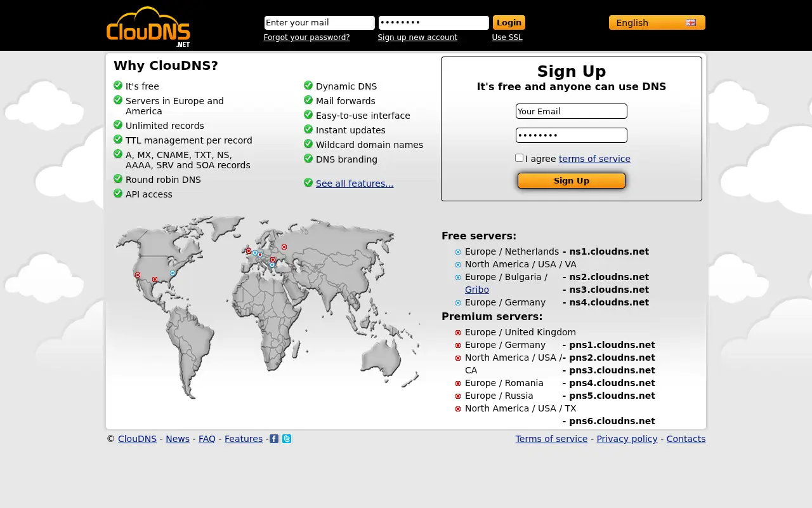Open the "Forgot your password?" link
812x508 pixels.
pyautogui.click(x=306, y=37)
